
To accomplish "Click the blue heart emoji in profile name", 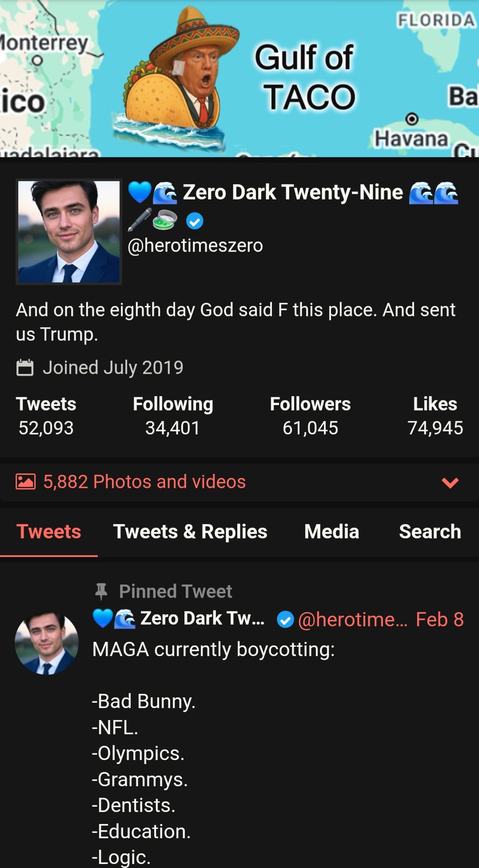I will [x=140, y=192].
